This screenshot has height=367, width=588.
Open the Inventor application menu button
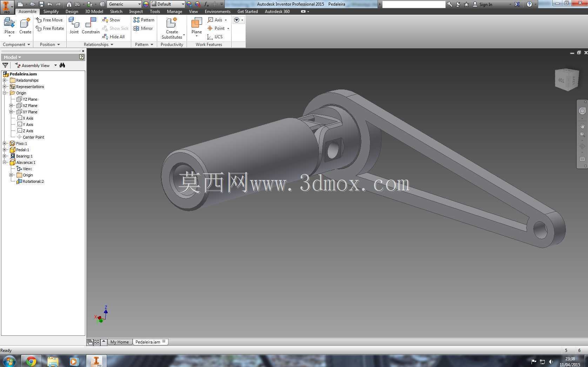7,7
